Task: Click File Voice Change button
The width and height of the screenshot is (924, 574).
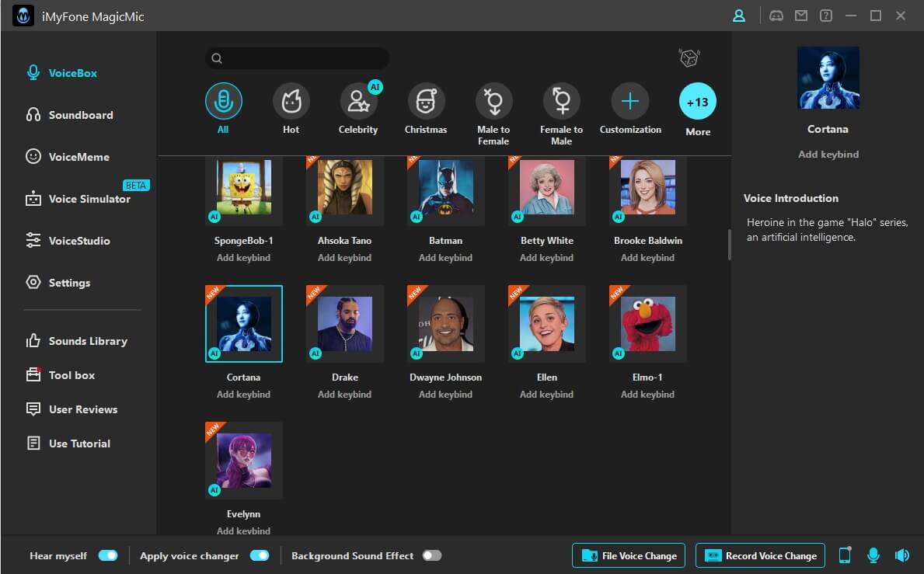Action: point(628,556)
